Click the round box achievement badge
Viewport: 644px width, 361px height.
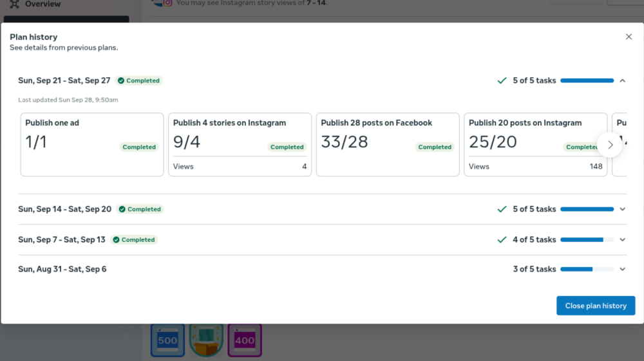point(206,340)
